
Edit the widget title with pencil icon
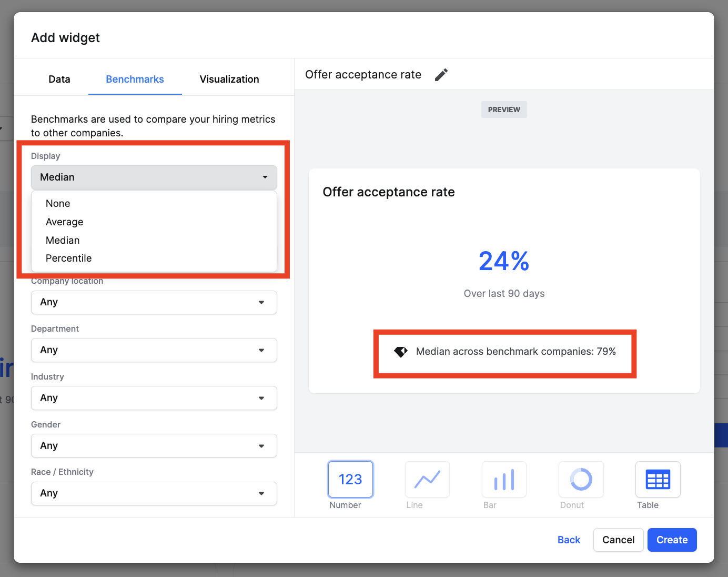pyautogui.click(x=441, y=75)
